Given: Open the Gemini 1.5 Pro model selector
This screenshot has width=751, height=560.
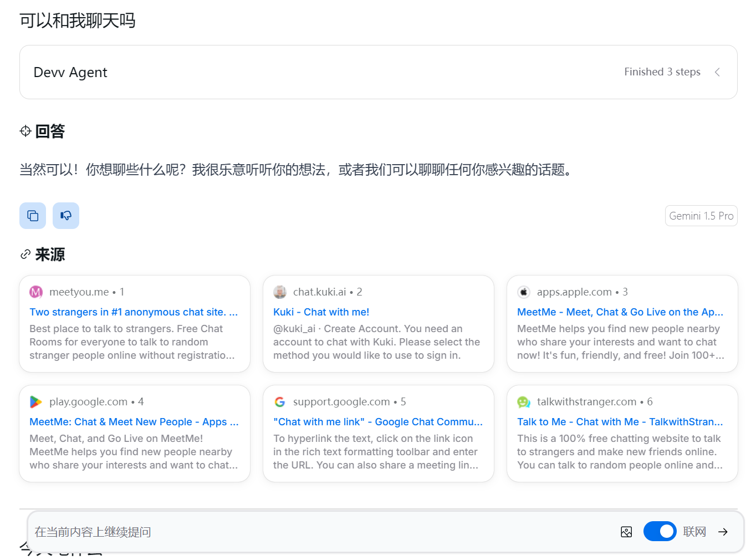Looking at the screenshot, I should [701, 216].
